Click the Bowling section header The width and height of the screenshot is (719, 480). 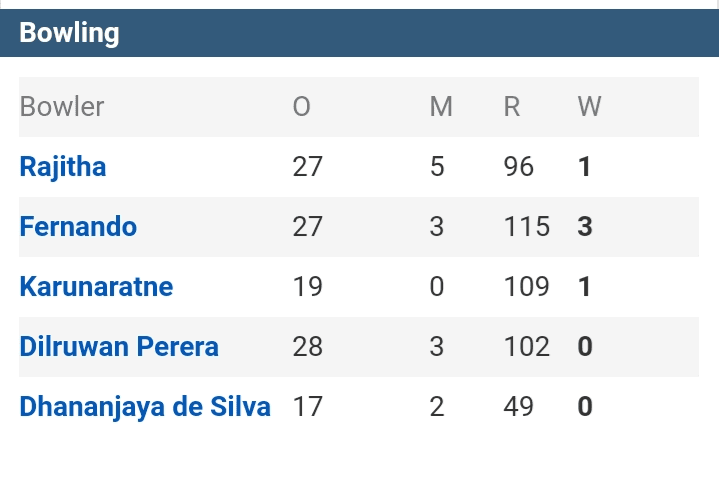point(69,33)
